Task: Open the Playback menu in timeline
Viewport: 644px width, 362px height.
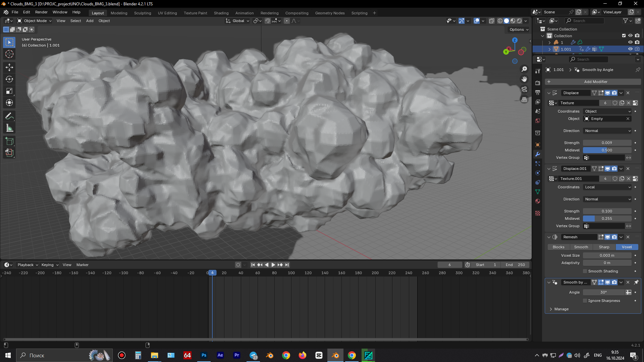Action: pyautogui.click(x=28, y=265)
